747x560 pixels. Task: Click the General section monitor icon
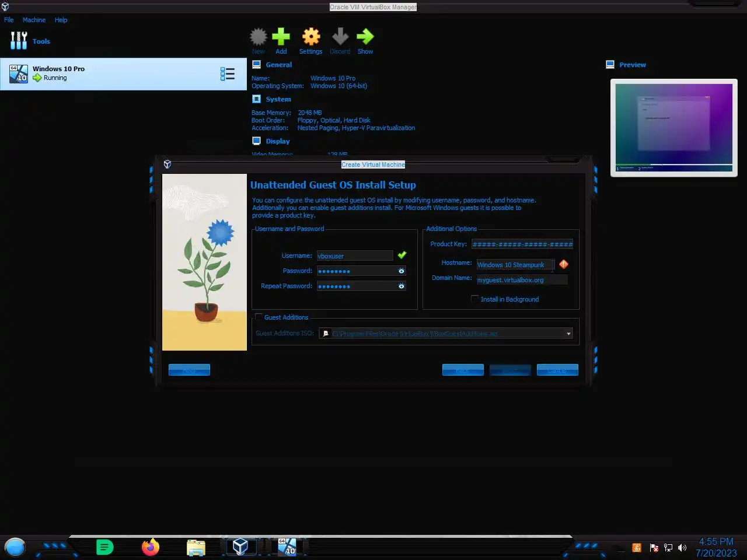pyautogui.click(x=257, y=65)
